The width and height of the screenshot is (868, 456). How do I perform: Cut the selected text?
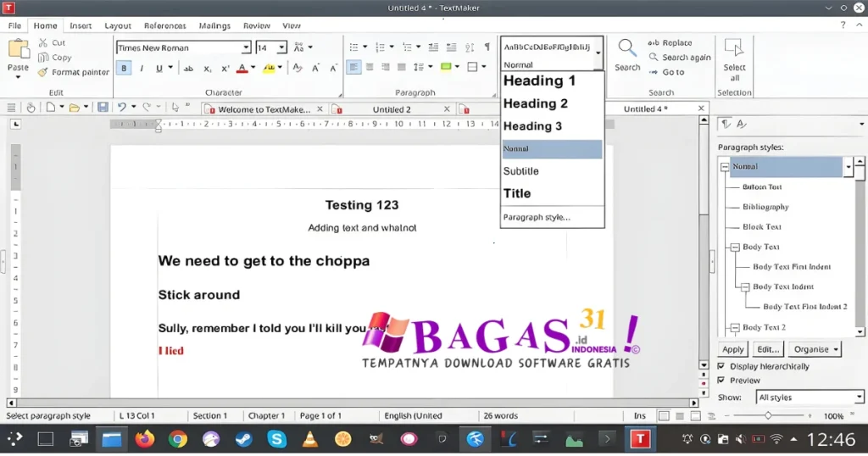click(x=52, y=42)
